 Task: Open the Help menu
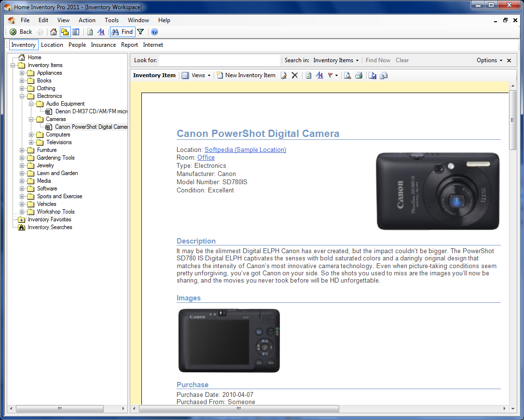coord(164,20)
